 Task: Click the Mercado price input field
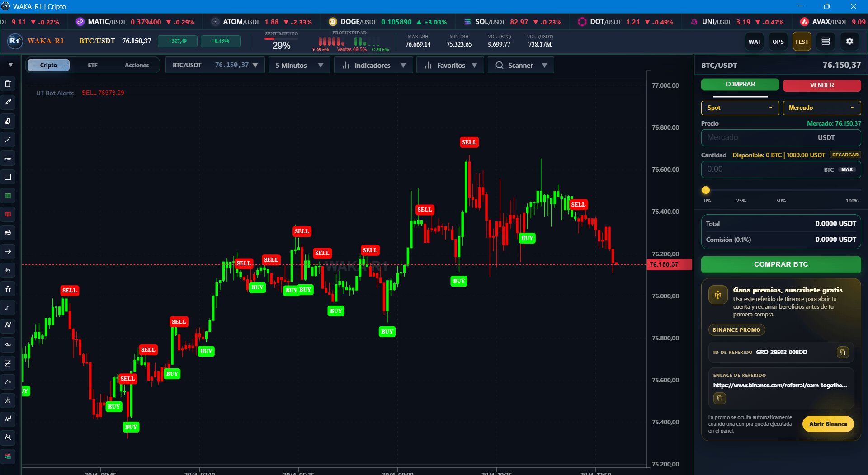pos(781,137)
